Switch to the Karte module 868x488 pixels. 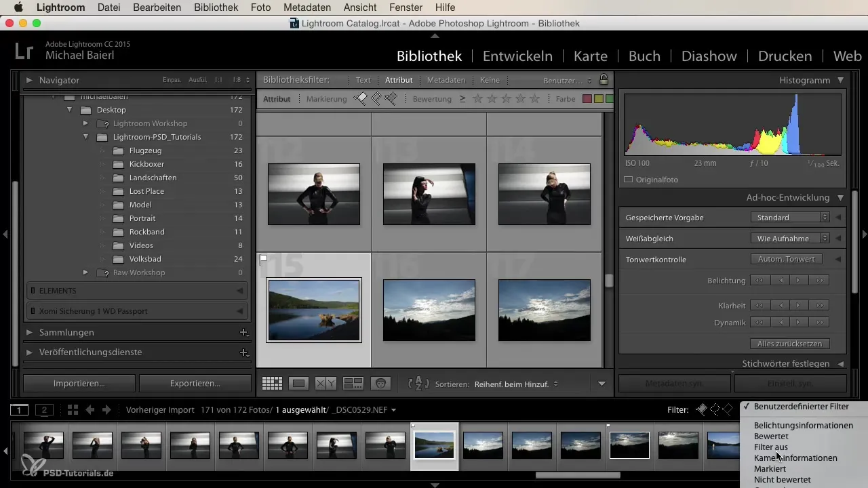pyautogui.click(x=590, y=56)
